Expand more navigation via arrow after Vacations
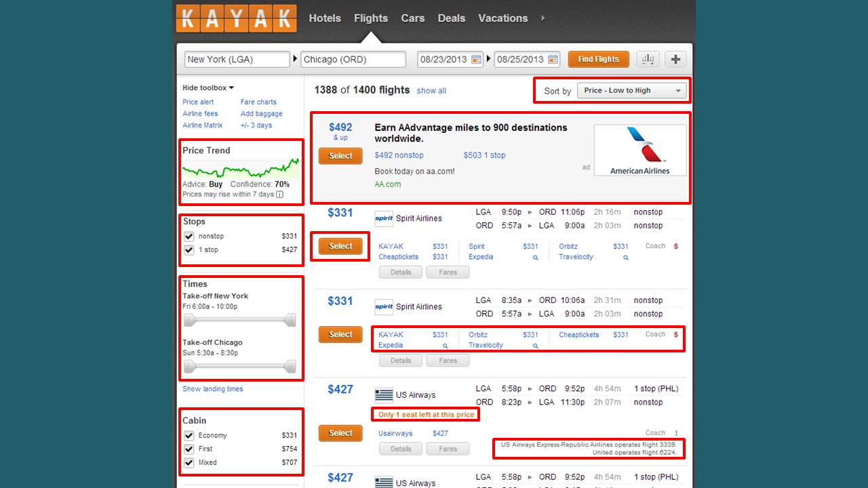 click(x=543, y=18)
